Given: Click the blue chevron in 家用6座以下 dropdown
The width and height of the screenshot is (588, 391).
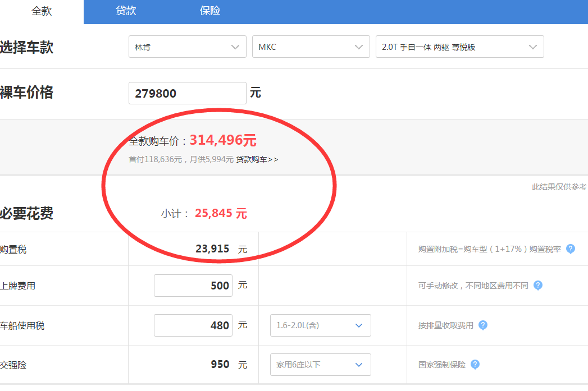Looking at the screenshot, I should click(x=359, y=365).
